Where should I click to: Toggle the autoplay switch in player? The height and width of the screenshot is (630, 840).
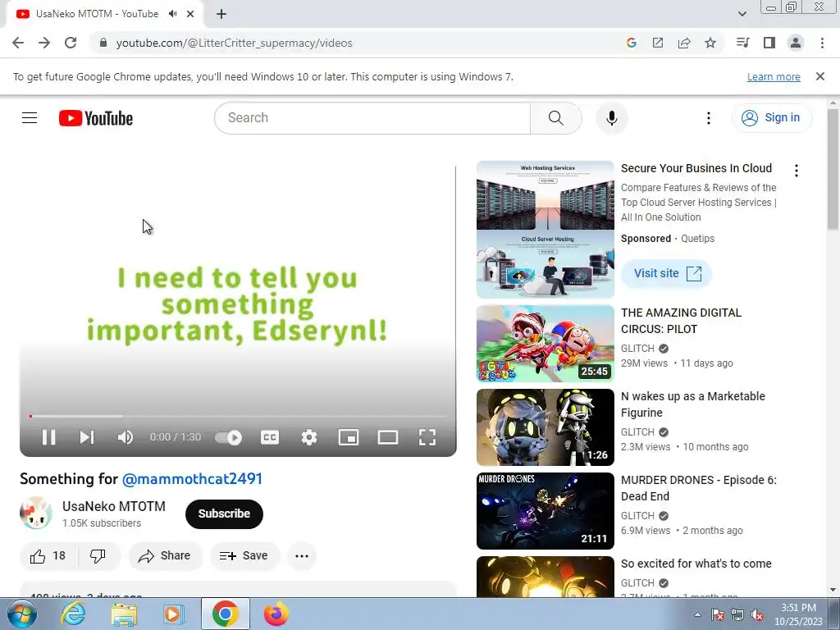pyautogui.click(x=229, y=438)
